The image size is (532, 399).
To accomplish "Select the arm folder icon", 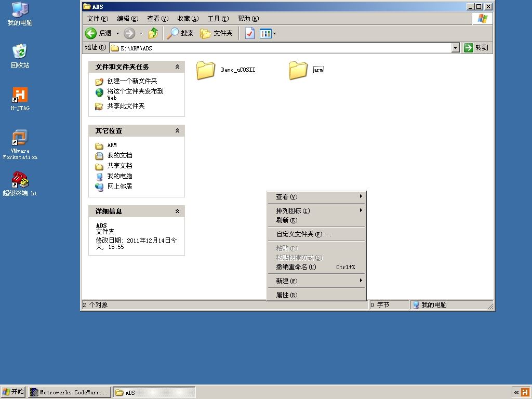I will pos(298,70).
